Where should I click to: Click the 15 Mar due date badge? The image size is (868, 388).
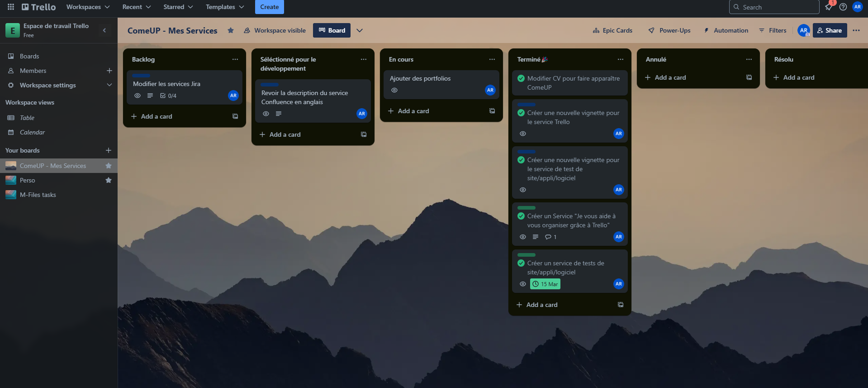(545, 284)
